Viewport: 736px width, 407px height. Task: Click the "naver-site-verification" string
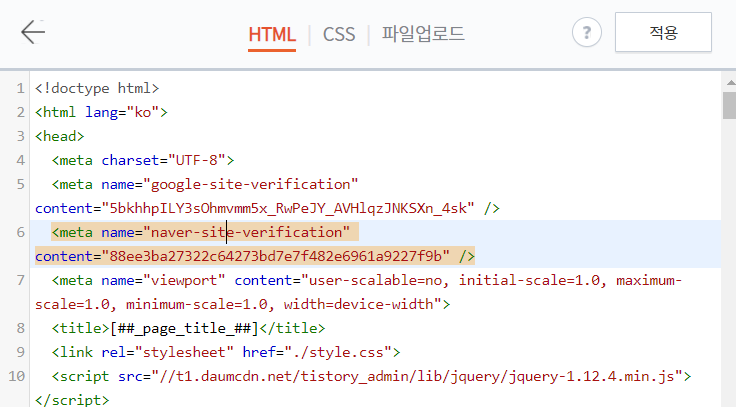coord(246,232)
